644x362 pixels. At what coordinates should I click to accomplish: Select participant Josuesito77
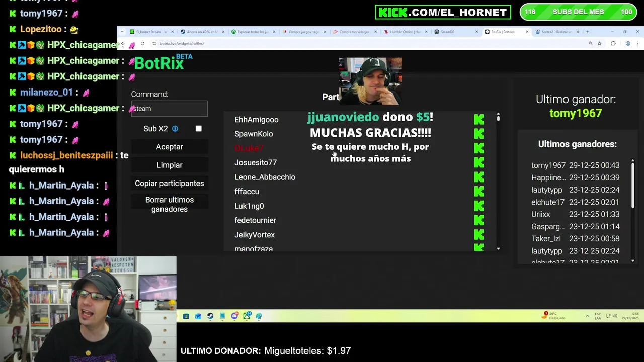coord(256,162)
